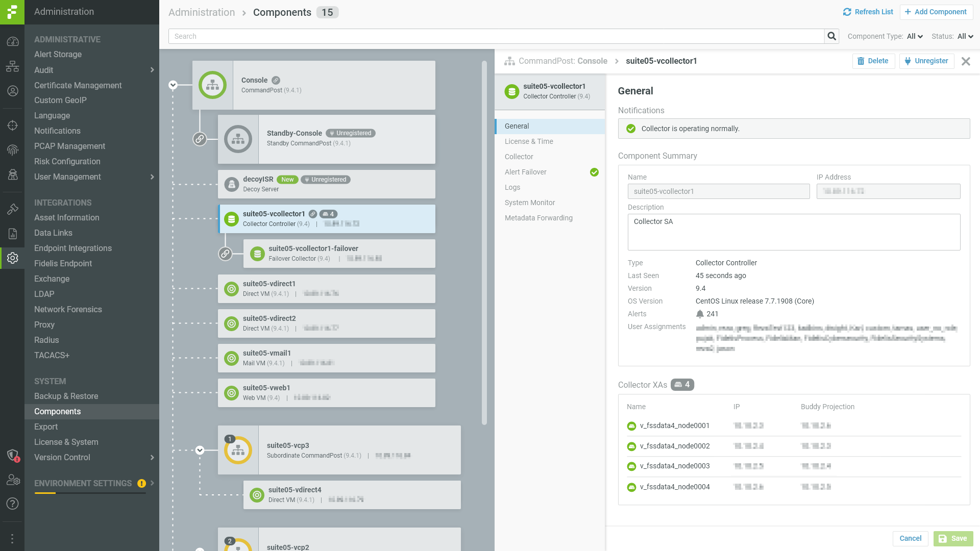Click the decoyISR decoy server icon
This screenshot has height=551, width=980.
point(232,184)
